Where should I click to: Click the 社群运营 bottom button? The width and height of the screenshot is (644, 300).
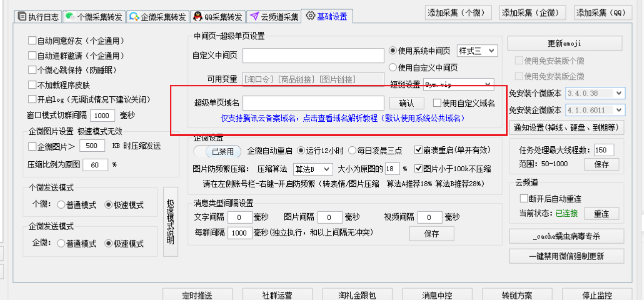point(277,295)
